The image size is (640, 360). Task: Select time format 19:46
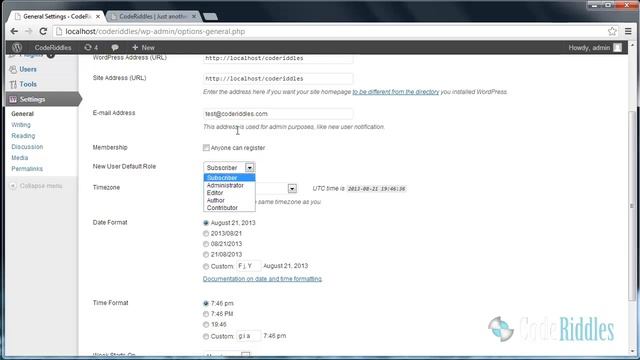[206, 325]
